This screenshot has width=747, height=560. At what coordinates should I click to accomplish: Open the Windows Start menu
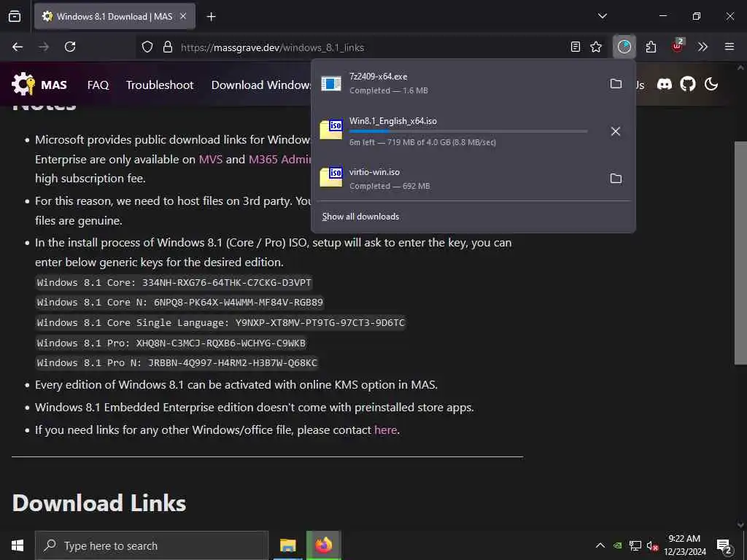[18, 545]
